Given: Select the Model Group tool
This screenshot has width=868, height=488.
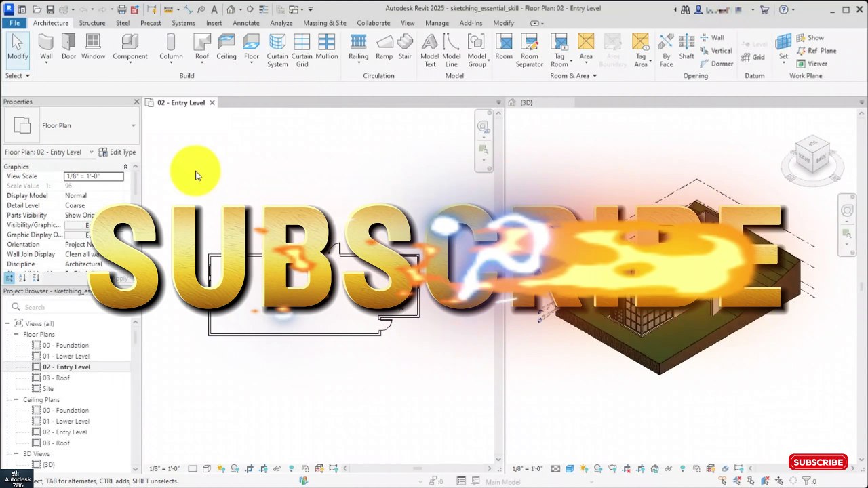Looking at the screenshot, I should click(x=477, y=51).
